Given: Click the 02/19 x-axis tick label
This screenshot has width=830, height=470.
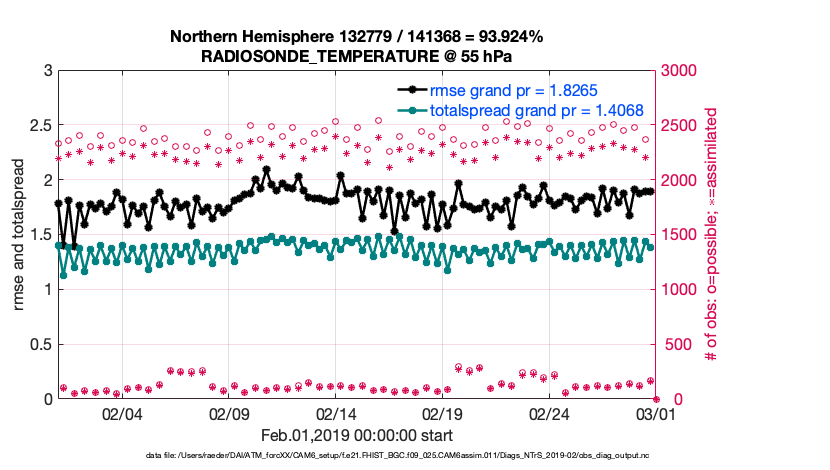Looking at the screenshot, I should (443, 414).
